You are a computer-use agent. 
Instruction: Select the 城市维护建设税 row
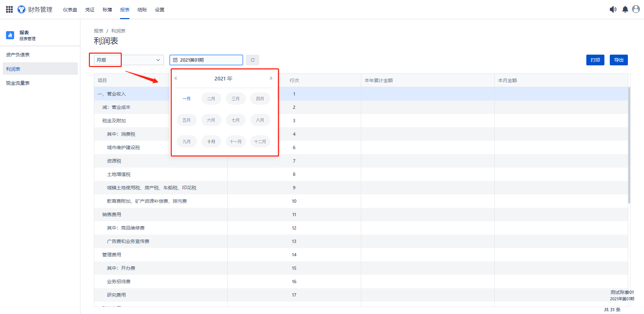(361, 147)
